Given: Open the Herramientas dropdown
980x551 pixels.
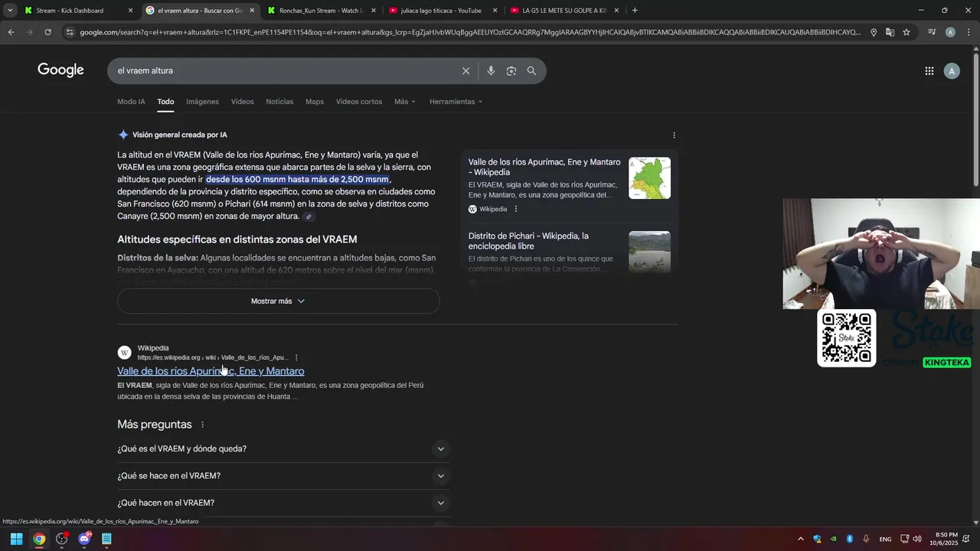Looking at the screenshot, I should pyautogui.click(x=456, y=102).
